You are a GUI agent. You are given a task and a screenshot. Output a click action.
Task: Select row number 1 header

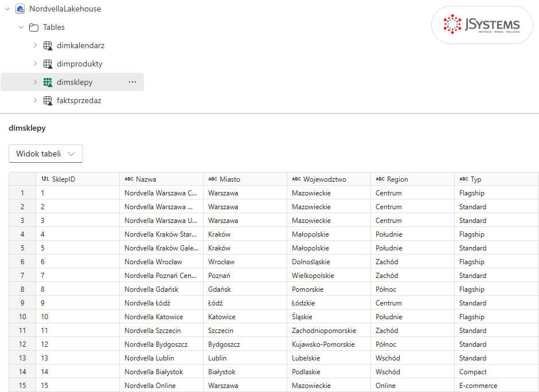pos(22,193)
